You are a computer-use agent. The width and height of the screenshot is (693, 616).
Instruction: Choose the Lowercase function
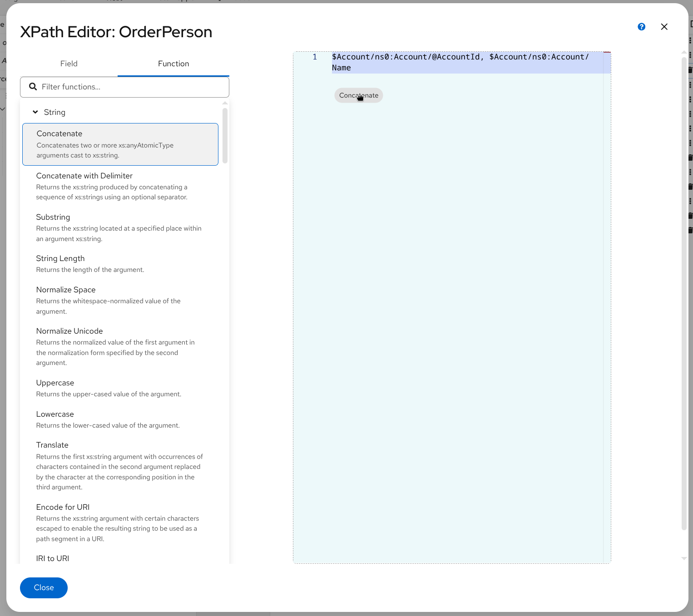coord(120,419)
